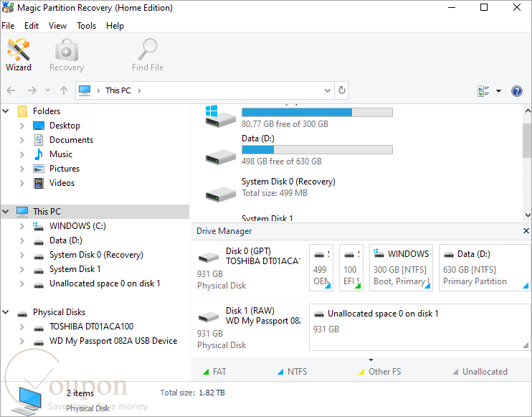Viewport: 532px width, 417px height.
Task: Expand the Desktop tree node
Action: (22, 126)
